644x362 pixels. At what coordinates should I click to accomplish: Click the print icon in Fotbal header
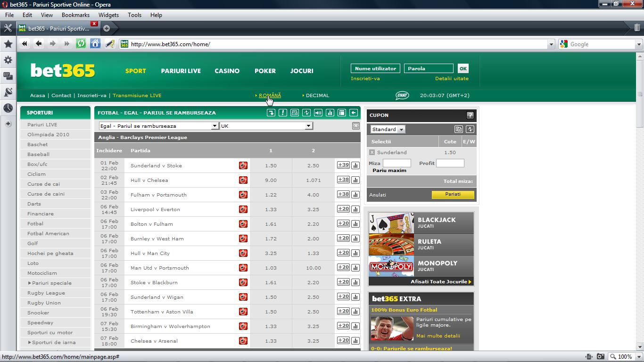tap(295, 113)
